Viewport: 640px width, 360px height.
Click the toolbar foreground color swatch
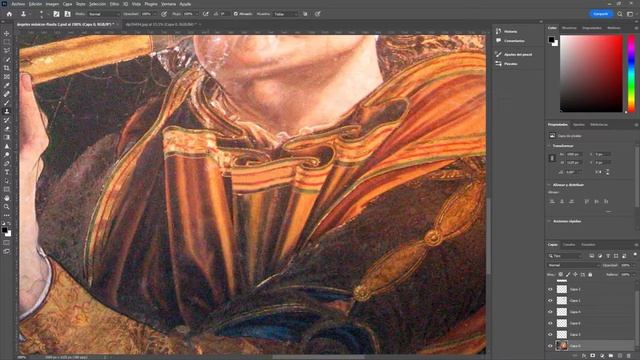coord(5,231)
